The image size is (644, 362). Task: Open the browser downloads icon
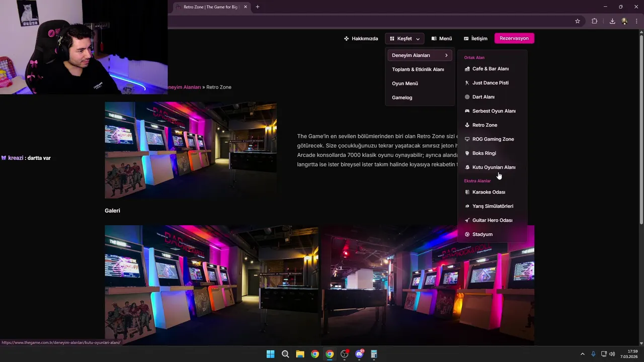pos(612,21)
